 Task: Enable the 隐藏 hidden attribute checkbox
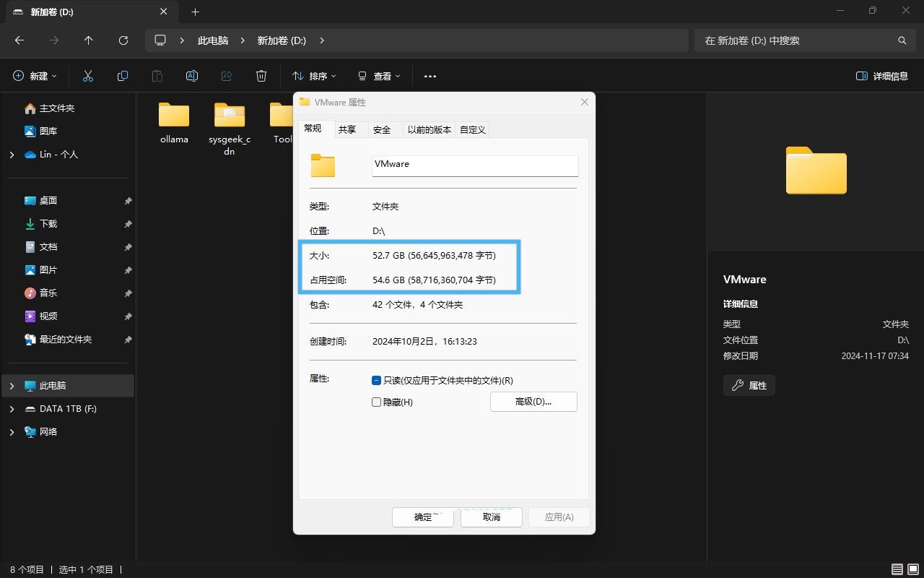click(x=376, y=402)
